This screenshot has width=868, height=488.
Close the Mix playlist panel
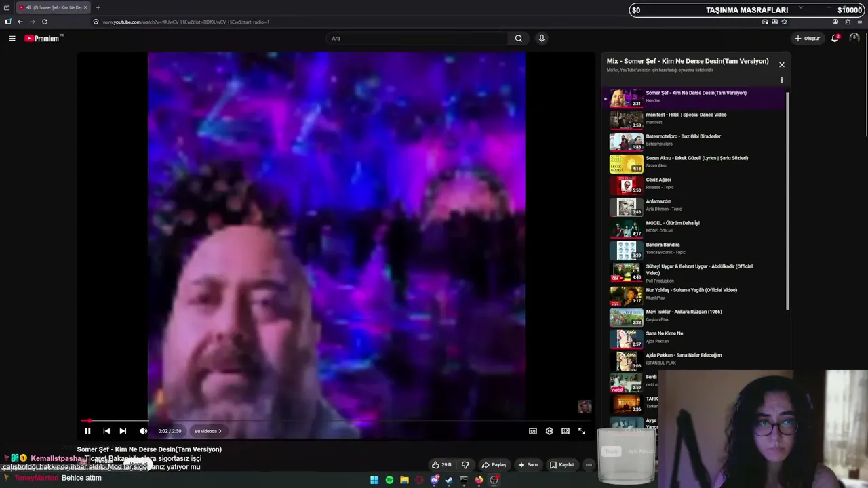click(782, 65)
